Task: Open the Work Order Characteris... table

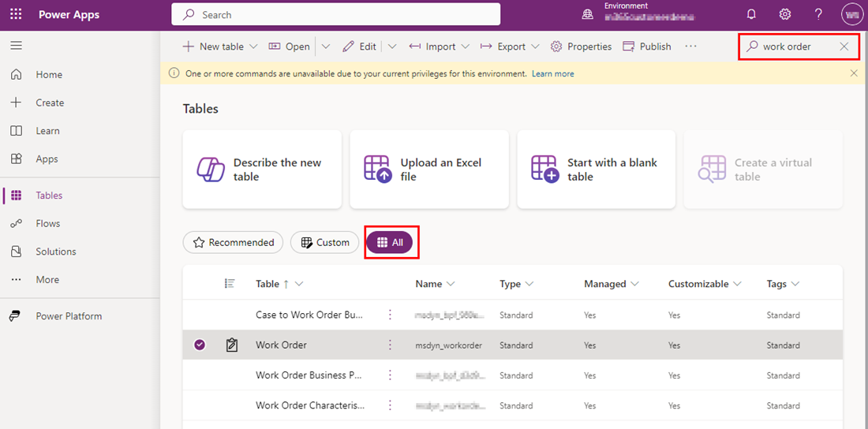Action: (310, 405)
